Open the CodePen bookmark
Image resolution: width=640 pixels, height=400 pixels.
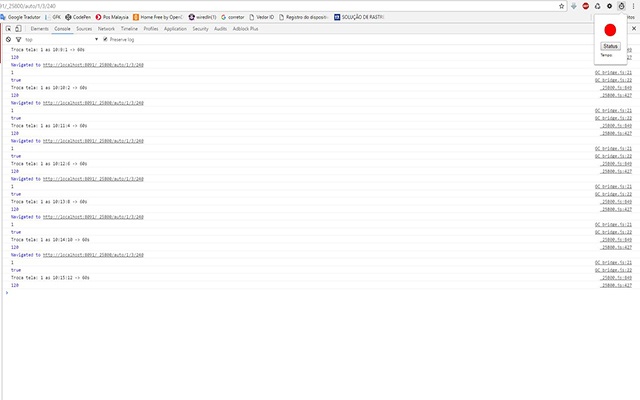[x=78, y=17]
